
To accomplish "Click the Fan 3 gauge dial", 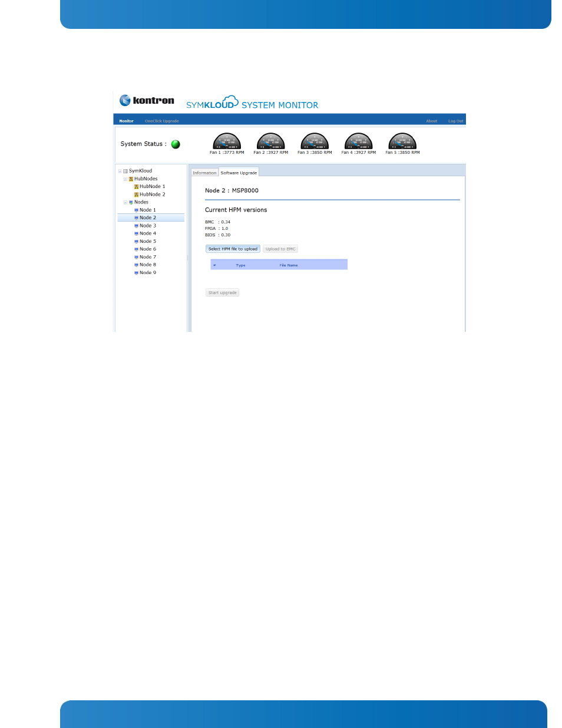I will pos(315,141).
